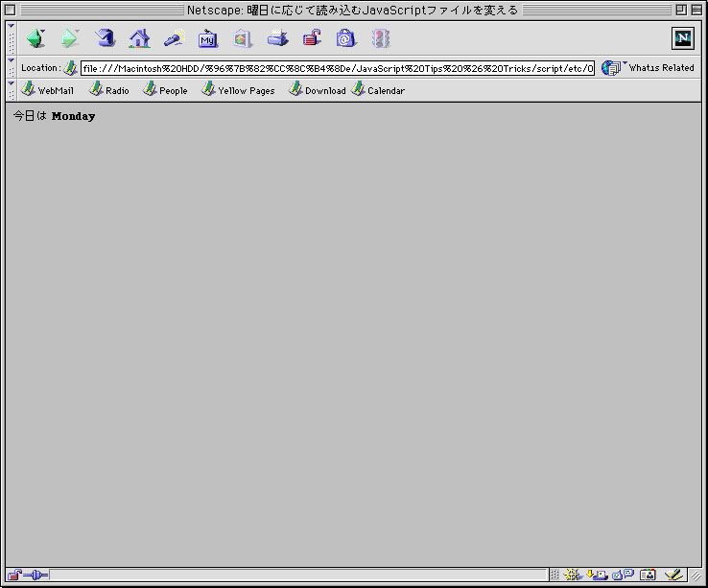Print the page with printer icon
The width and height of the screenshot is (708, 588).
[x=277, y=39]
